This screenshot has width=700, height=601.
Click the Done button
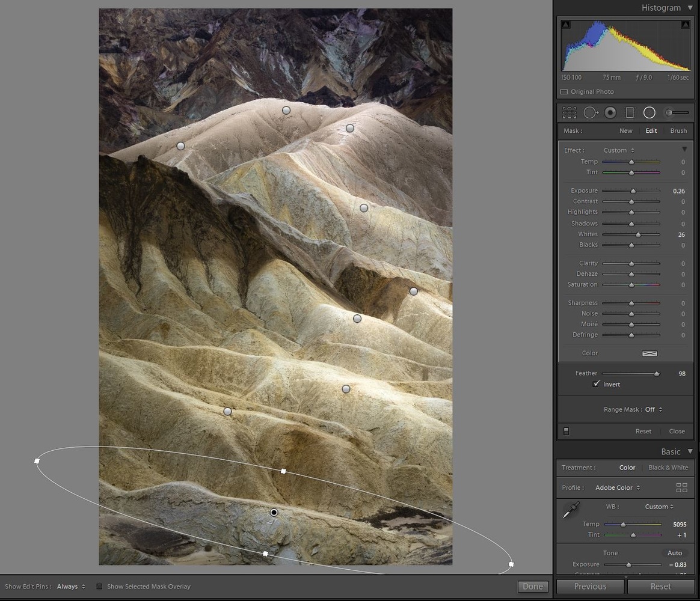click(x=532, y=587)
